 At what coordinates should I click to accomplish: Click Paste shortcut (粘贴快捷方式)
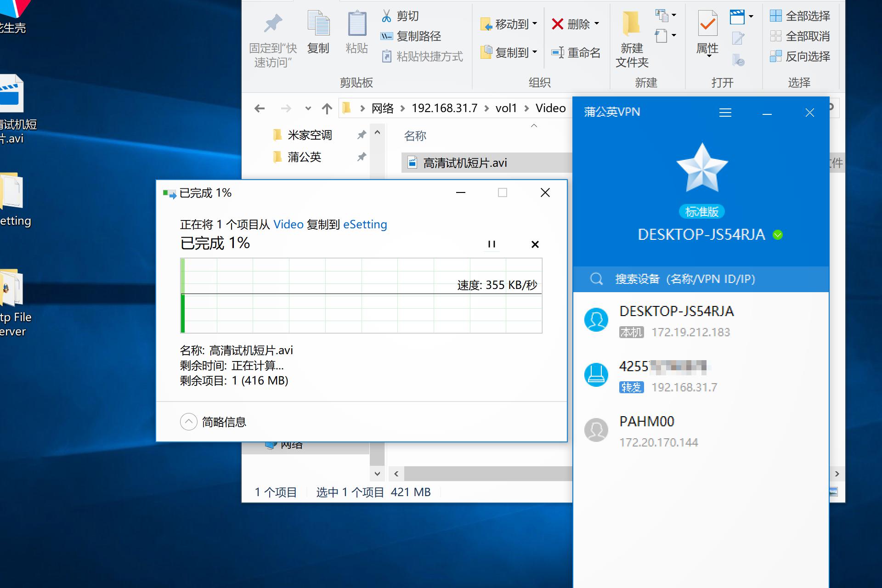click(422, 57)
